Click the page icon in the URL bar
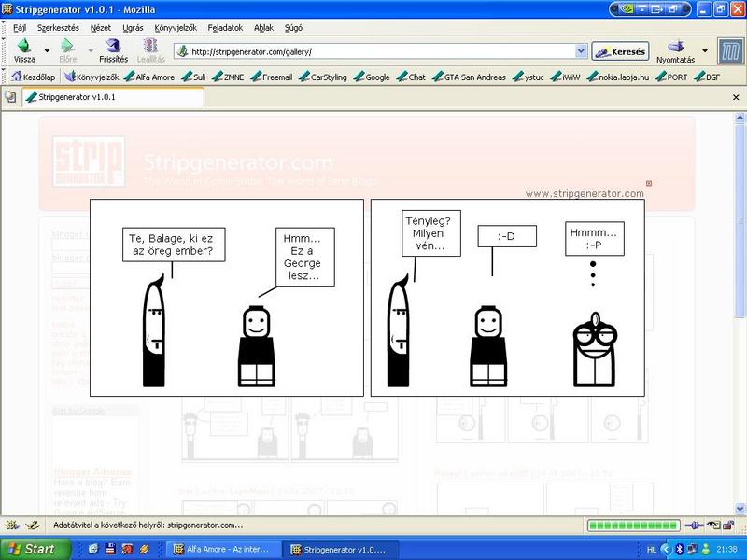 182,51
